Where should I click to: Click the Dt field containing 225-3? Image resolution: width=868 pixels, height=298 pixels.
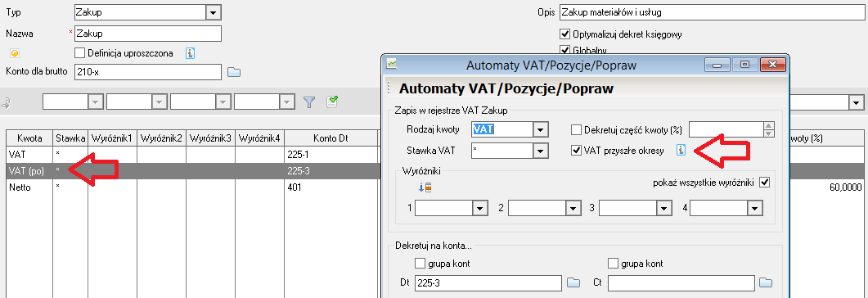coord(488,283)
